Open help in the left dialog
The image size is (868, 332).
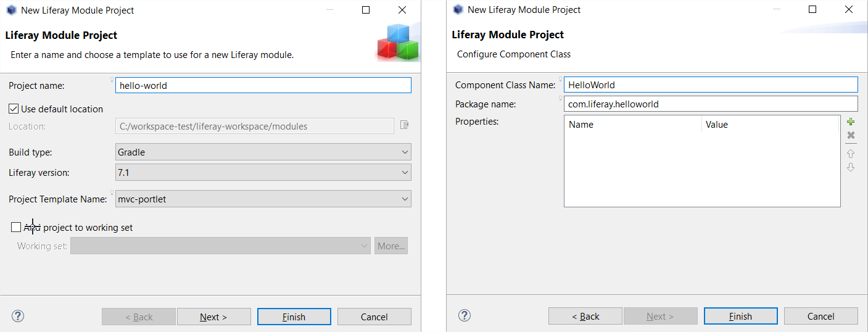[x=19, y=316]
